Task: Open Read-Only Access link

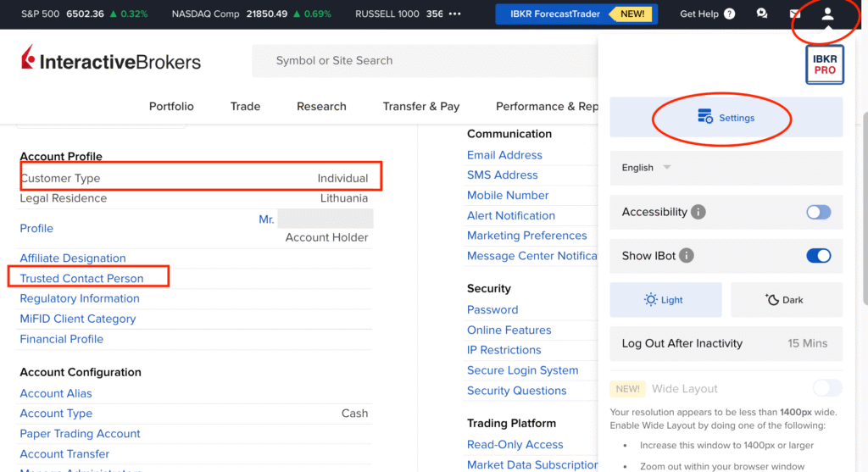Action: [x=515, y=444]
